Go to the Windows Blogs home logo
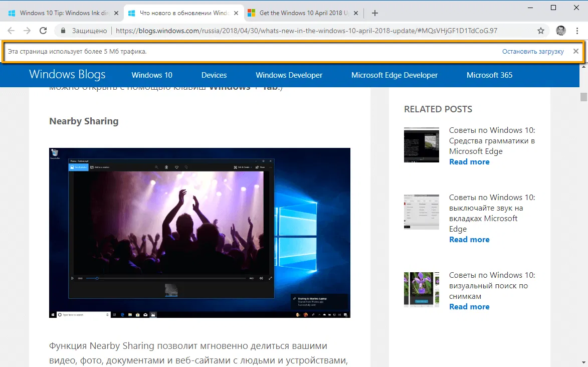The height and width of the screenshot is (367, 588). tap(67, 75)
